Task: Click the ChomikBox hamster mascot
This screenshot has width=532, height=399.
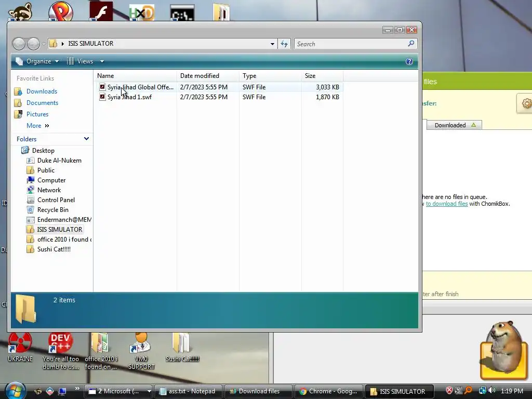Action: pyautogui.click(x=504, y=350)
